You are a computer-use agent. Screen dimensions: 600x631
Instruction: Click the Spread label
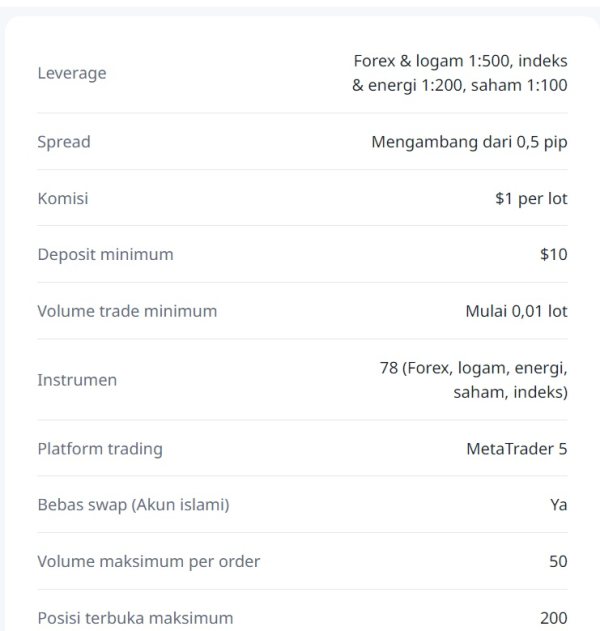coord(64,142)
